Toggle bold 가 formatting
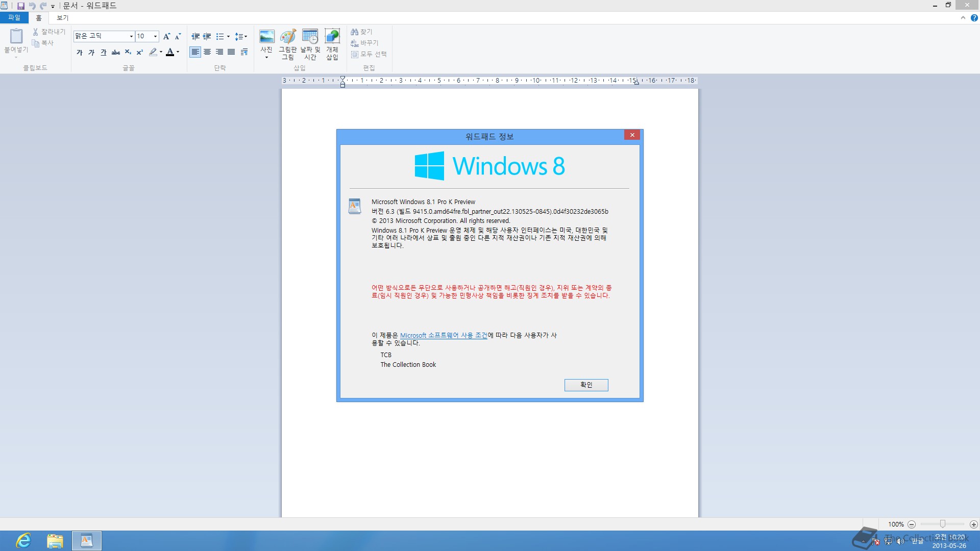 [x=80, y=52]
